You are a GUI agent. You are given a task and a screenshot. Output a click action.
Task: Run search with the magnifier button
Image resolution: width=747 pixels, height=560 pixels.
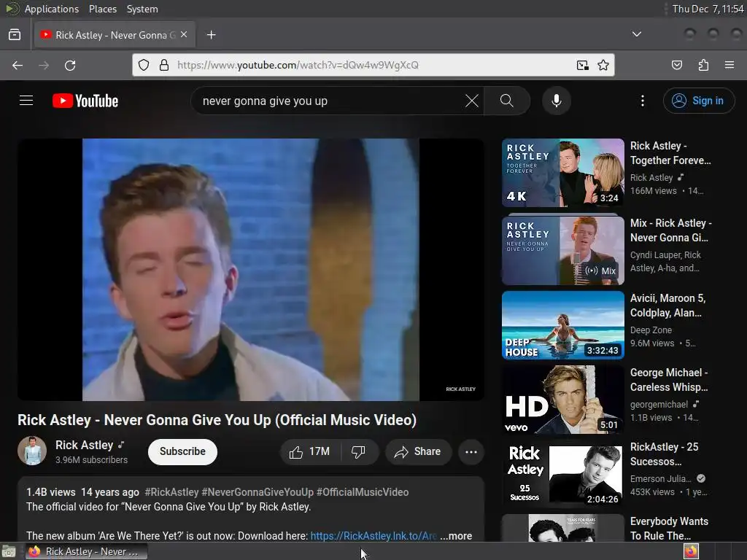507,101
